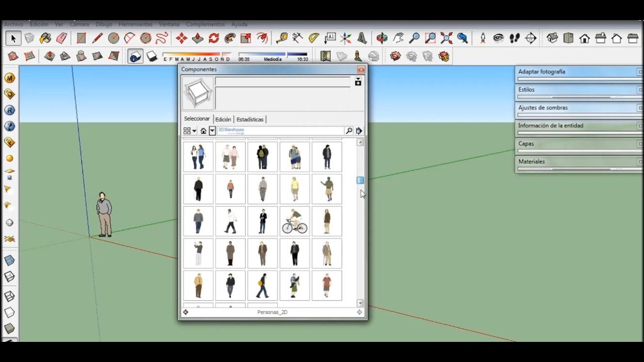This screenshot has width=644, height=362.
Task: Select the Follow Me tool
Action: pos(230,38)
